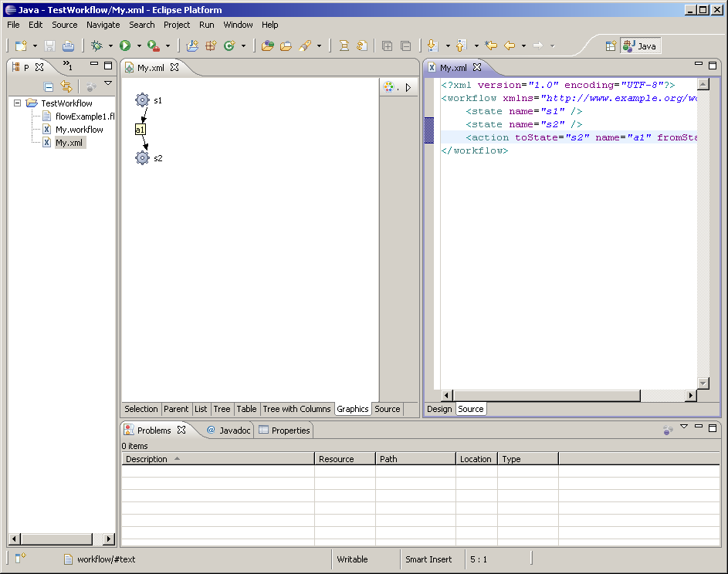The width and height of the screenshot is (728, 574).
Task: Click the source editor horizontal scrollbar thumb
Action: [x=547, y=396]
